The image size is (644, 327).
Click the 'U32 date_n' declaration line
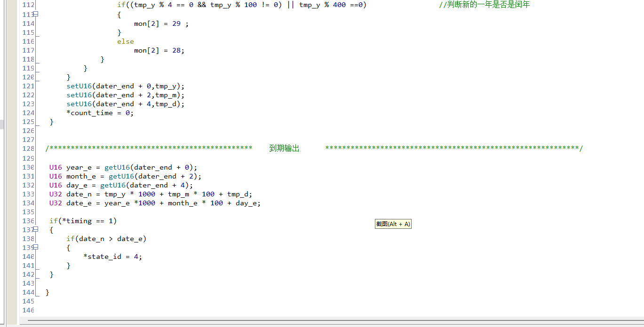pyautogui.click(x=151, y=194)
